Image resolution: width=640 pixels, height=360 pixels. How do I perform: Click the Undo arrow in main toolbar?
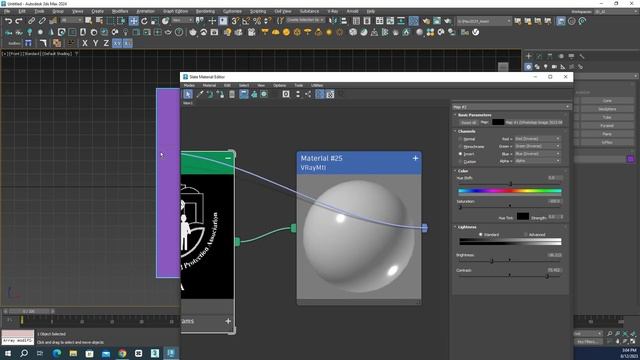pos(8,20)
